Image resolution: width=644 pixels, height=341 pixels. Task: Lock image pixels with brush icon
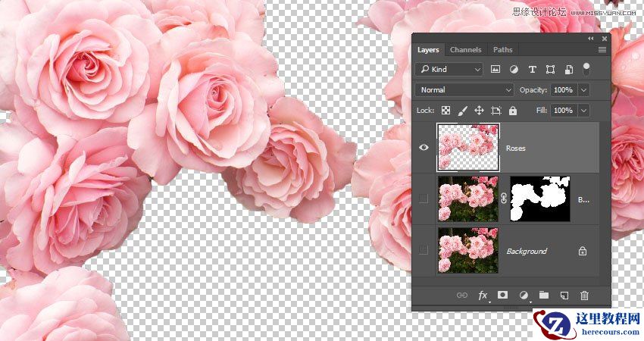(462, 111)
